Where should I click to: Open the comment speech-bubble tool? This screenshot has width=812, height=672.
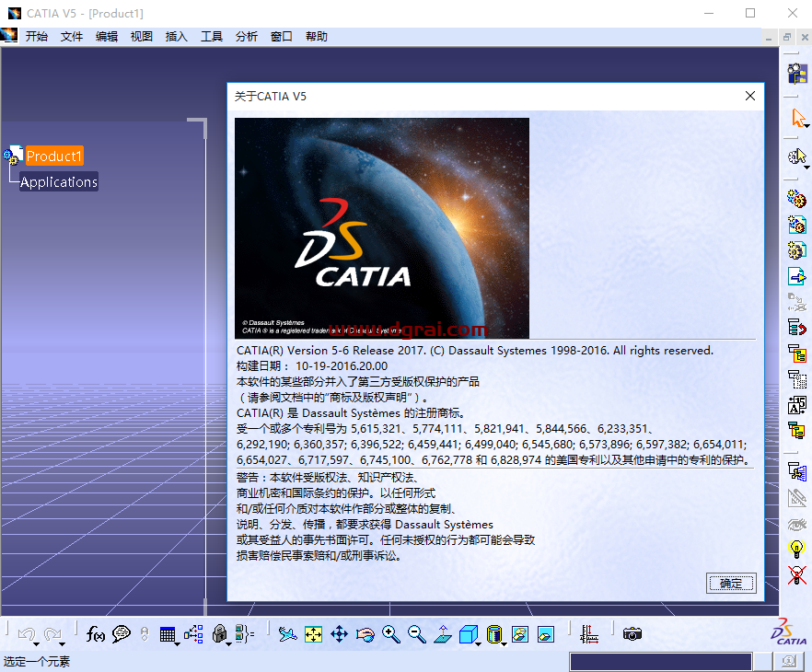(x=122, y=633)
